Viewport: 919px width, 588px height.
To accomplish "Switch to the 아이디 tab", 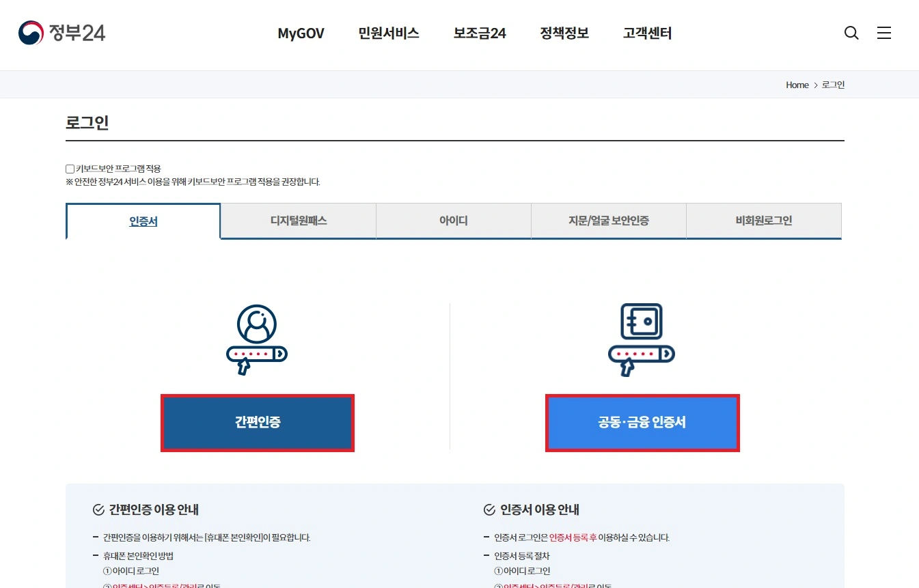I will coord(453,221).
